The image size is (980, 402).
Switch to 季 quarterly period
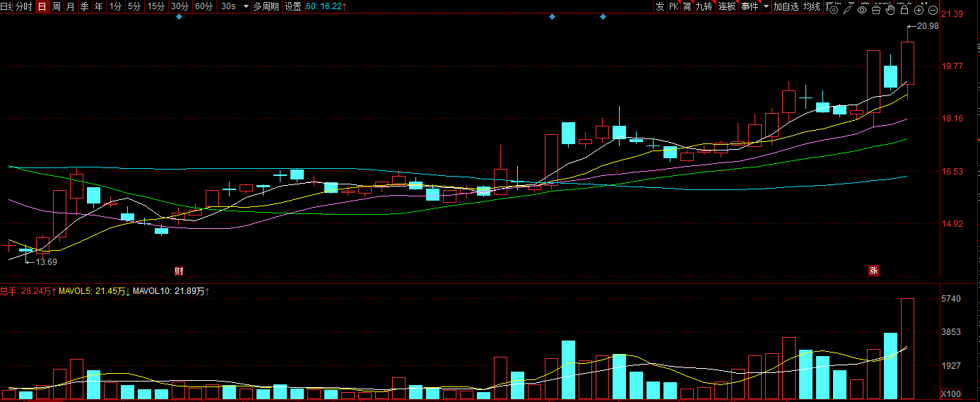[x=84, y=6]
